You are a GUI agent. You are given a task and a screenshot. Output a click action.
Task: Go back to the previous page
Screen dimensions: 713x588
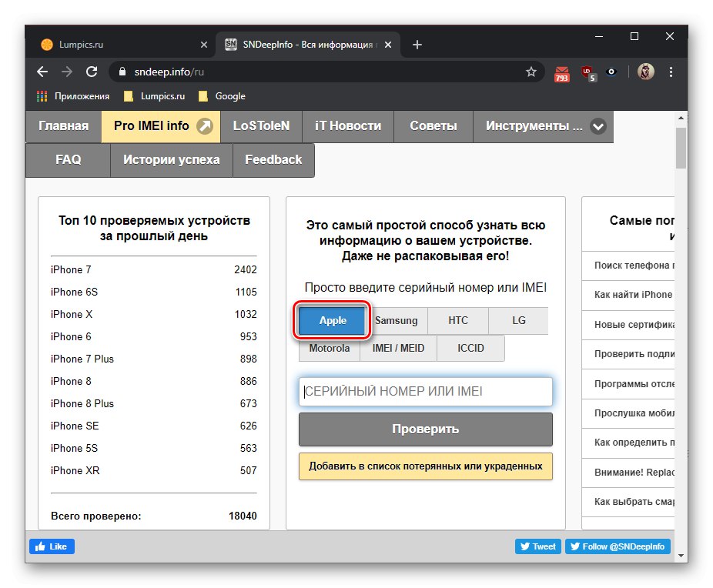42,72
